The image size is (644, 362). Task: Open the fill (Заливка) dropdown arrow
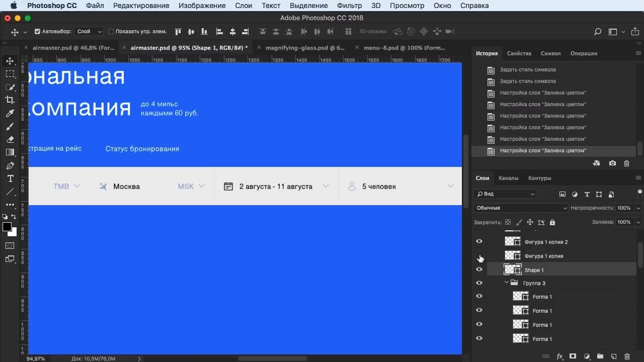[638, 222]
